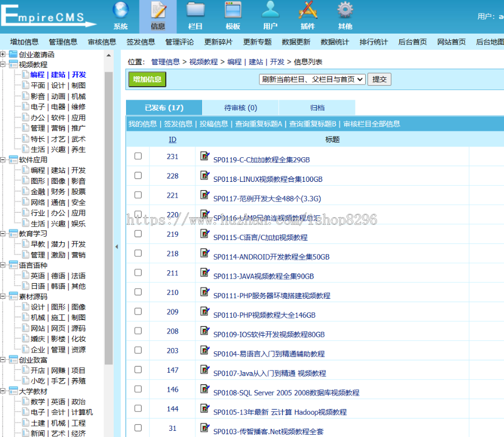
Task: Open the 其他 gear icon
Action: click(345, 11)
